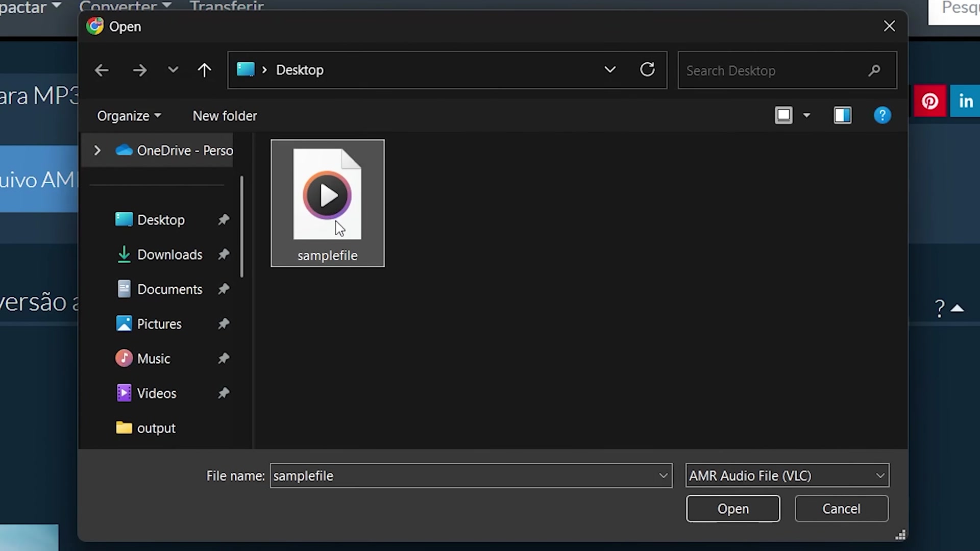Click the Pinterest share icon
This screenshot has height=551, width=980.
click(x=930, y=101)
